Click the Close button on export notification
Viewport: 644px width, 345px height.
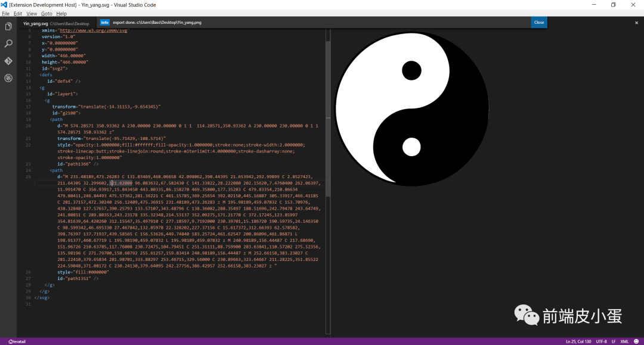coord(539,23)
